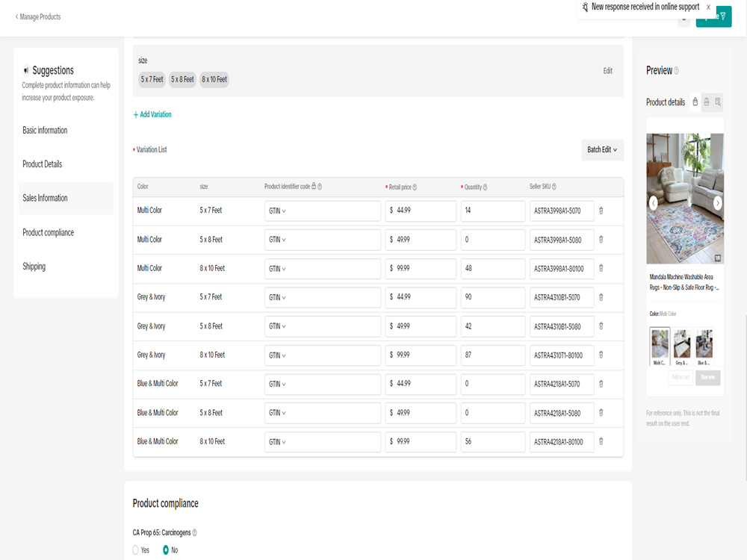Click the teal button in top right

coord(713,17)
